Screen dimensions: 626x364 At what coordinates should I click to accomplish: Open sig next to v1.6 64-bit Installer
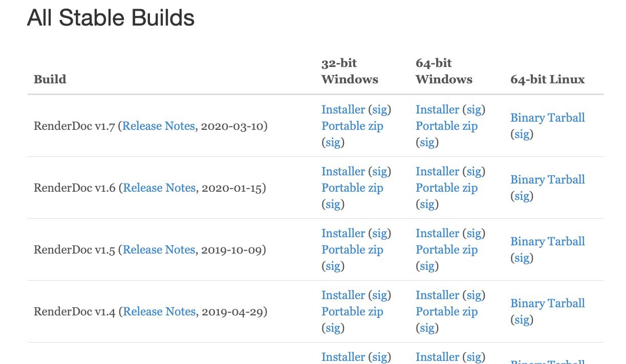(474, 171)
